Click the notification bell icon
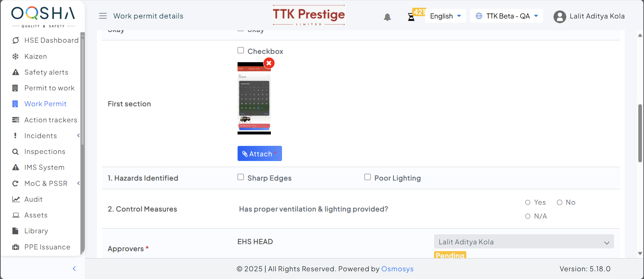644x279 pixels. click(x=387, y=17)
